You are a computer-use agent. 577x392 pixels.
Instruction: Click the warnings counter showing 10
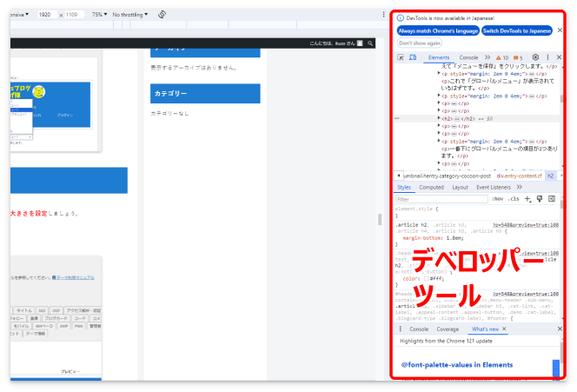502,57
